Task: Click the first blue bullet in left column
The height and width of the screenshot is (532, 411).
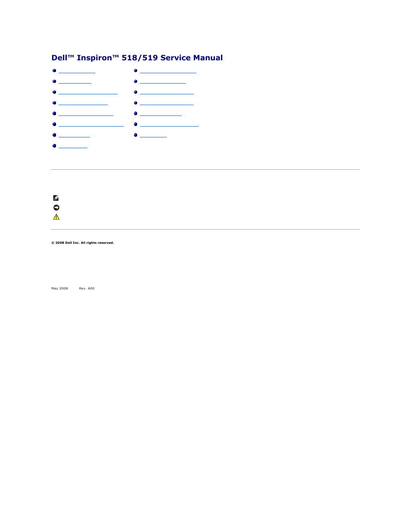Action: (x=54, y=71)
